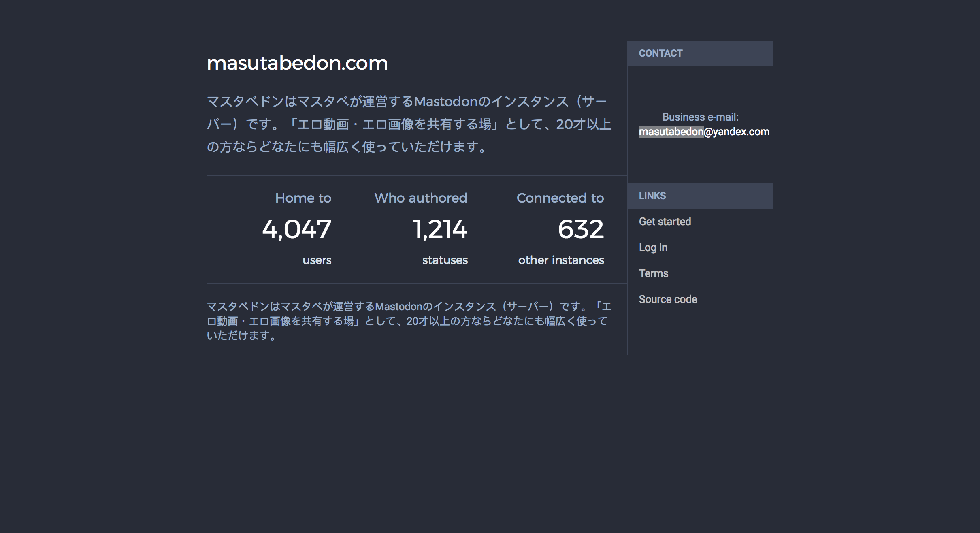980x533 pixels.
Task: Click the 'Business e-mail:' label
Action: click(x=701, y=117)
